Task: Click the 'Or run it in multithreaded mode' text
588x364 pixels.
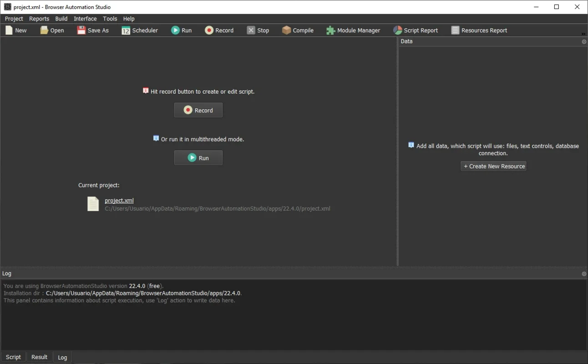Action: click(203, 139)
